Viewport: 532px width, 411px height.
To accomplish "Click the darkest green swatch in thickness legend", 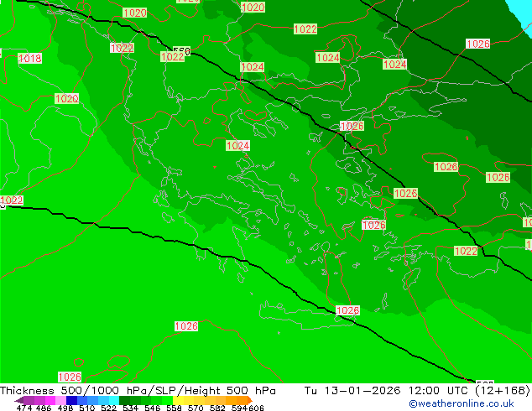I will 124,400.
